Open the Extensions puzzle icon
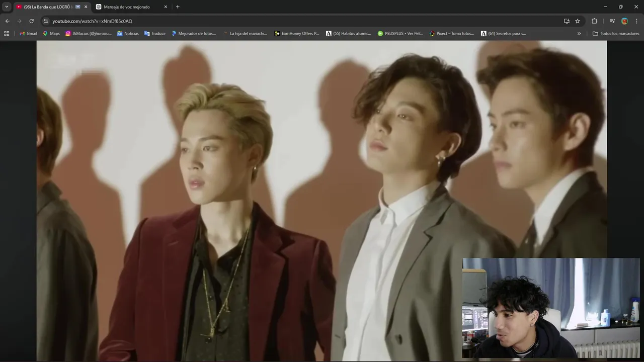This screenshot has height=362, width=644. 594,21
